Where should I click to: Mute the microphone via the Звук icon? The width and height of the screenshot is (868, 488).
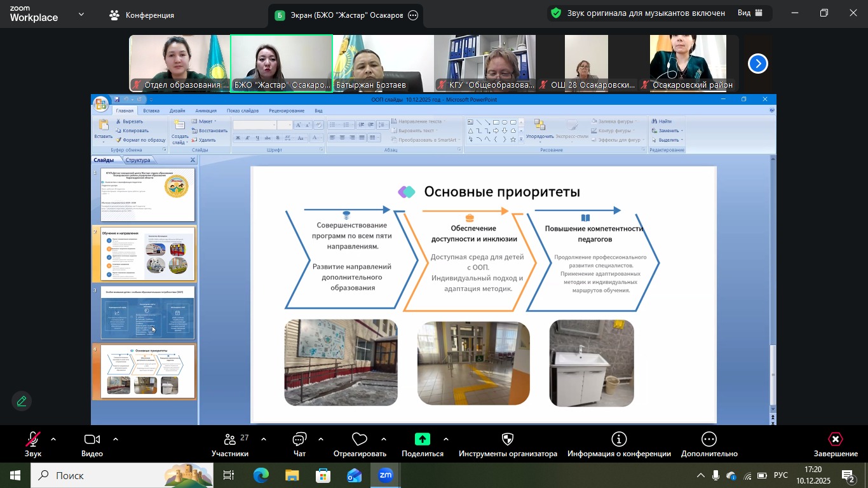[x=33, y=439]
